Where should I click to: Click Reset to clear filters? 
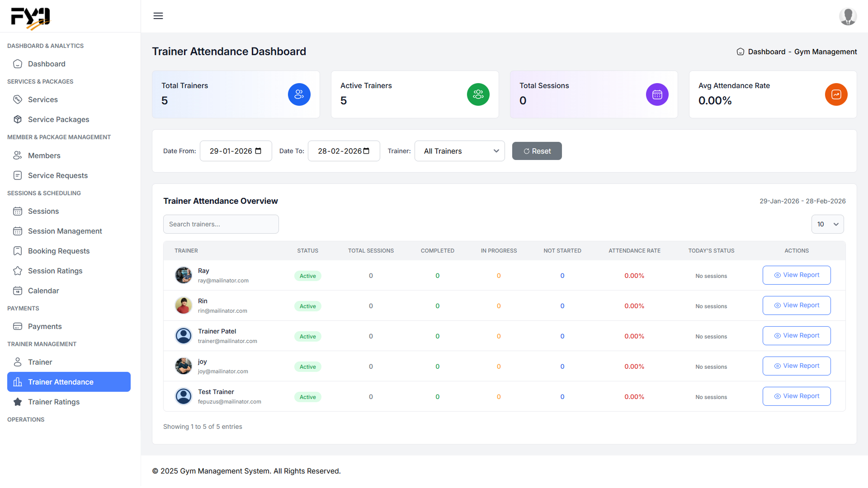(x=537, y=151)
